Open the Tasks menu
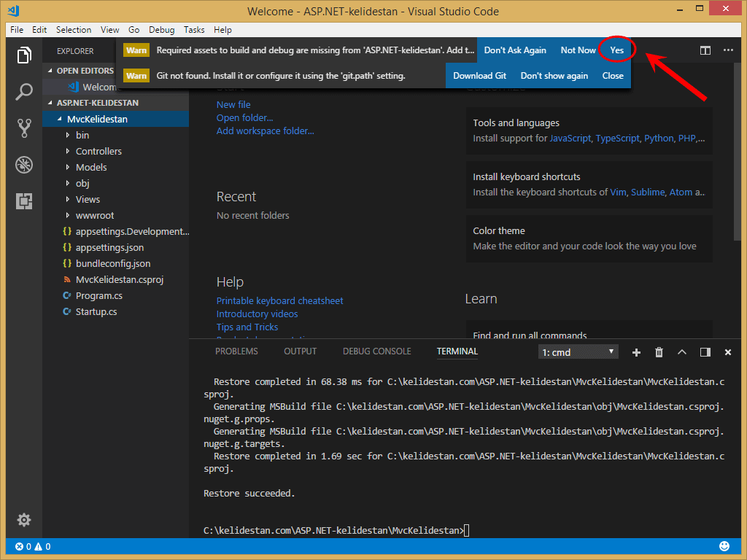 (x=194, y=29)
